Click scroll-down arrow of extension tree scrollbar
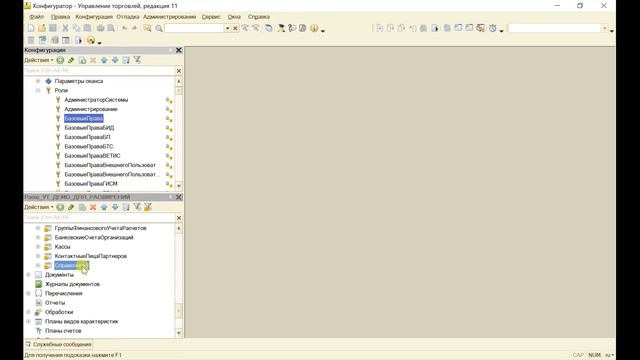This screenshot has height=360, width=640. [179, 333]
